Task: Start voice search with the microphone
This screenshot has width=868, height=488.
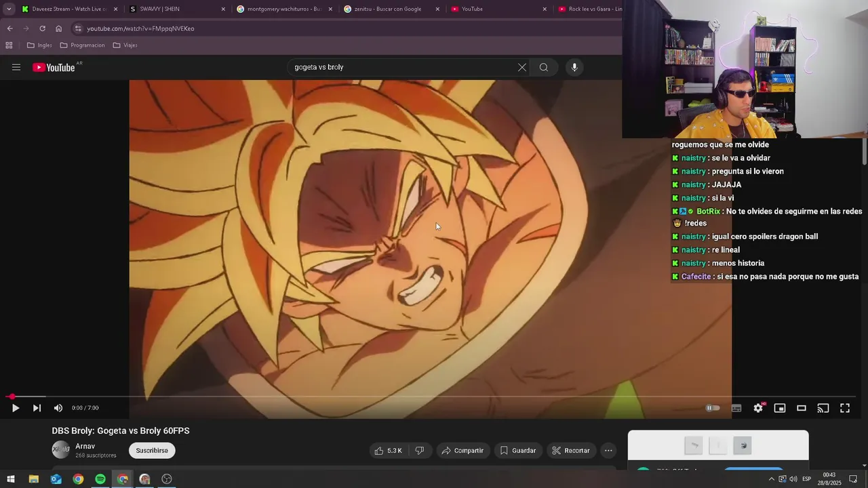Action: pyautogui.click(x=574, y=67)
